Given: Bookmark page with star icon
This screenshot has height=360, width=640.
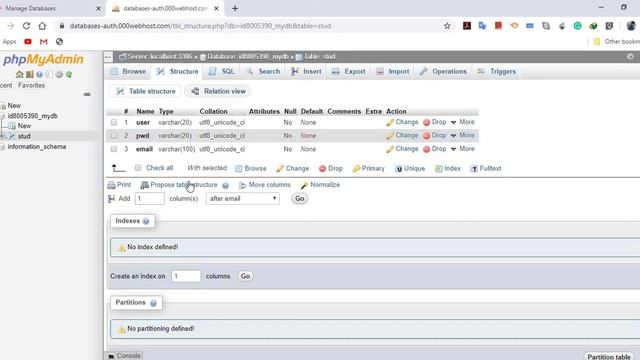Looking at the screenshot, I should click(x=447, y=26).
